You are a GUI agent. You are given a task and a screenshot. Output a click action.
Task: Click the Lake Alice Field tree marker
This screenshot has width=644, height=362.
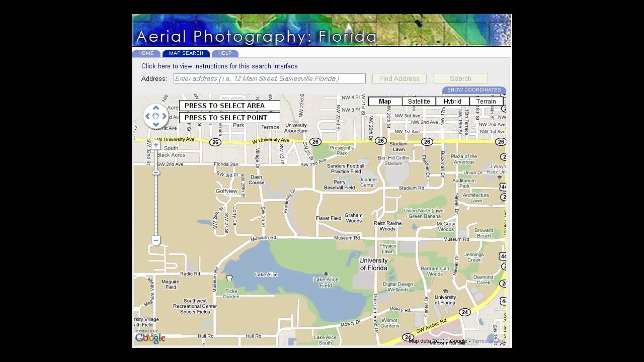click(x=326, y=274)
